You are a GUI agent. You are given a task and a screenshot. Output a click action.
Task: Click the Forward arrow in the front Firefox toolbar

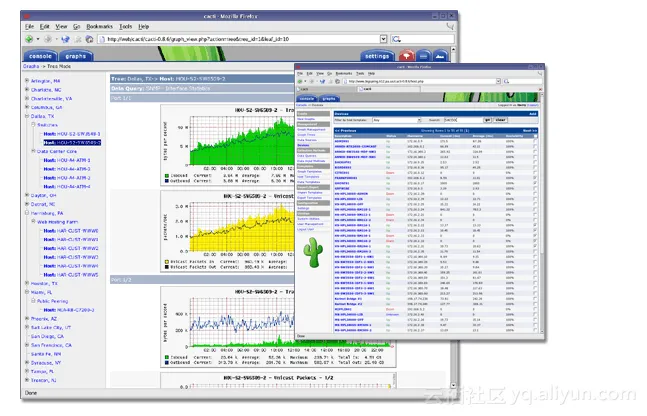(312, 81)
